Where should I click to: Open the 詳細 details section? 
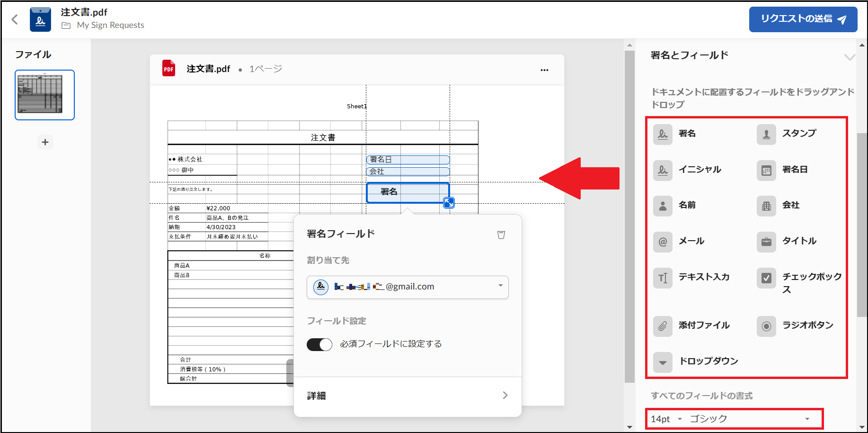[x=407, y=396]
